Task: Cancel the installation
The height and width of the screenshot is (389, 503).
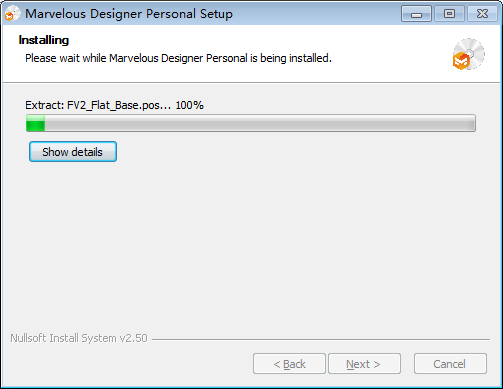Action: [450, 364]
